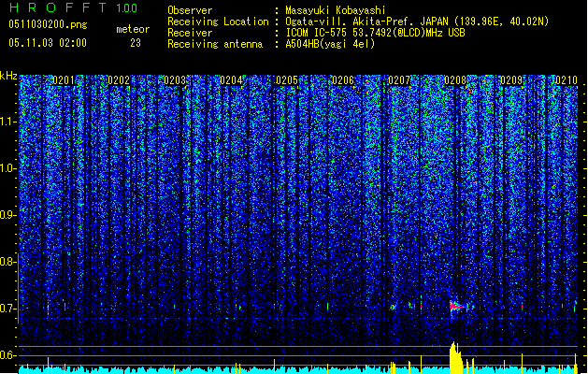Click the Ogata-vill. Akita-Pref. JAPAN location text
The width and height of the screenshot is (588, 374).
[417, 22]
